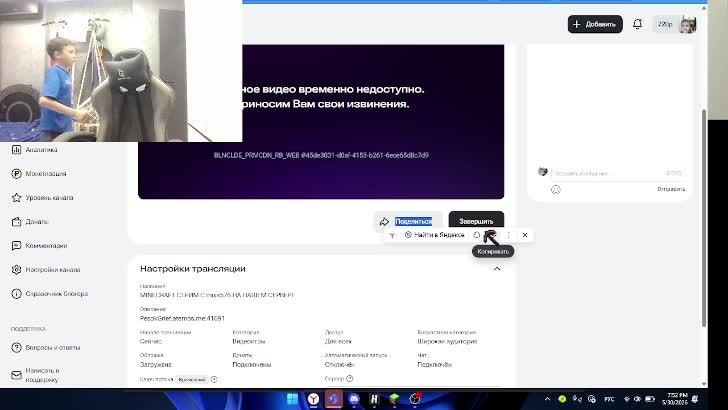Screen dimensions: 728x410
Task: Click Завершить to end the stream
Action: point(476,221)
